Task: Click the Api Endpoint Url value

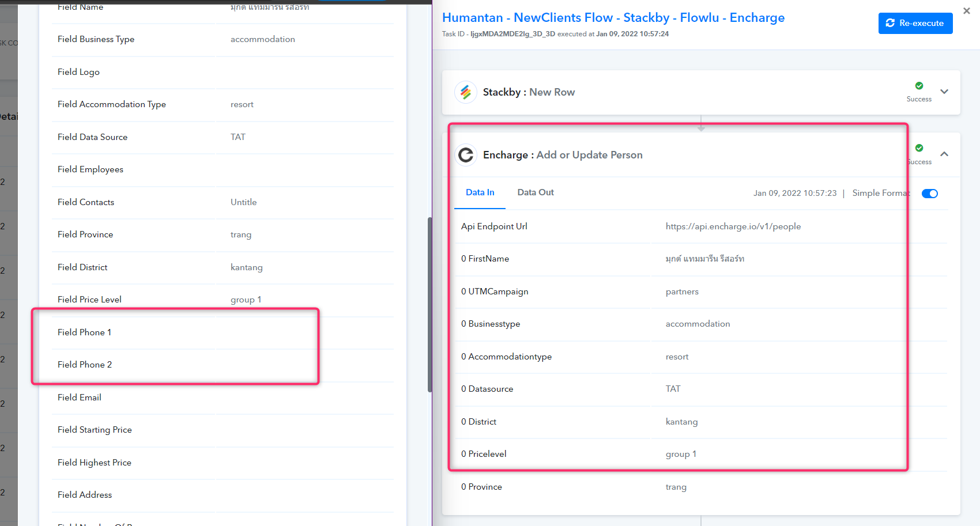Action: click(733, 226)
